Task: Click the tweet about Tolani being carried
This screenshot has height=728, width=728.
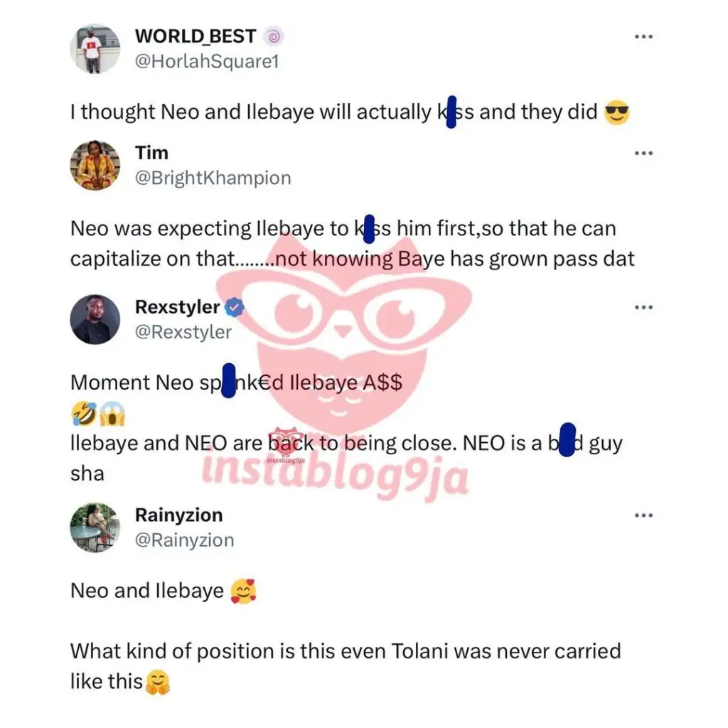Action: pos(346,666)
